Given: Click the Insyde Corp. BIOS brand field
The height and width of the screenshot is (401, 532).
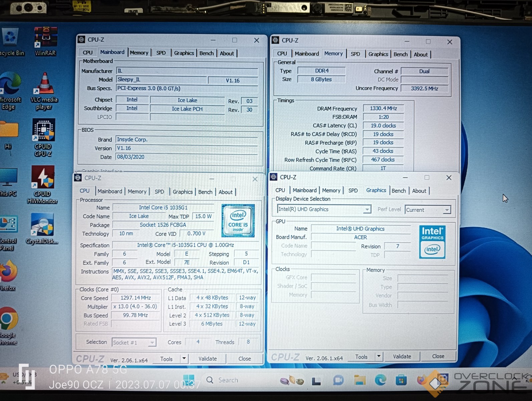Looking at the screenshot, I should (187, 139).
